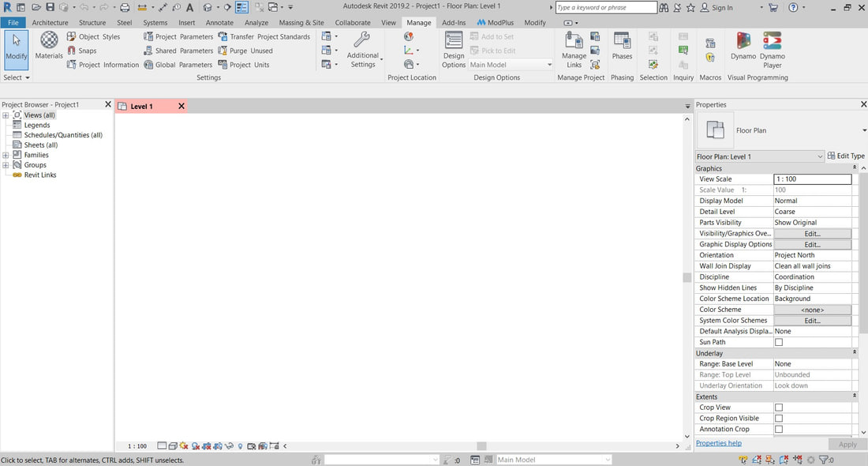Open the Additional Settings dropdown
Viewport: 868px width, 466px height.
pos(363,50)
